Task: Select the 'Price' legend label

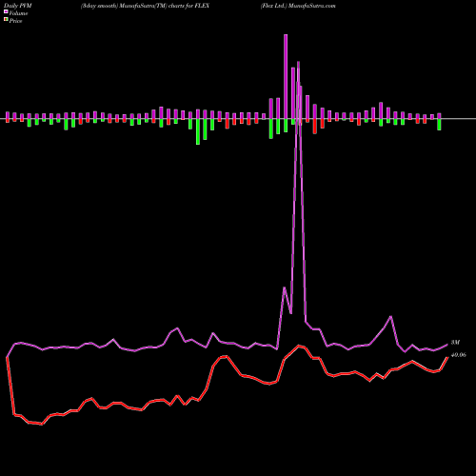Action: tap(15, 21)
